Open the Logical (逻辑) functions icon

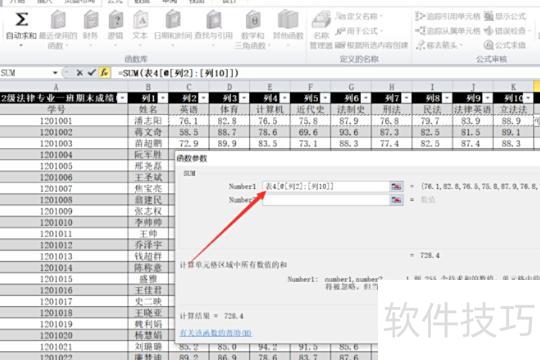pos(116,20)
